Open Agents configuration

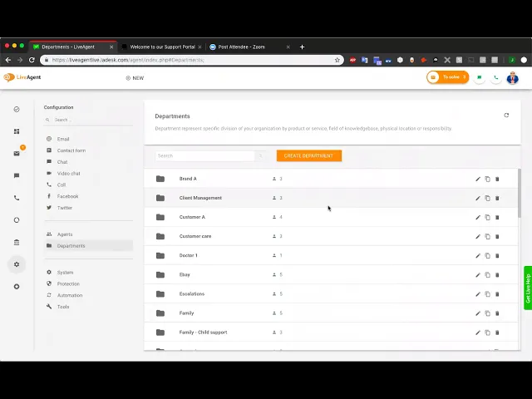[x=65, y=234]
